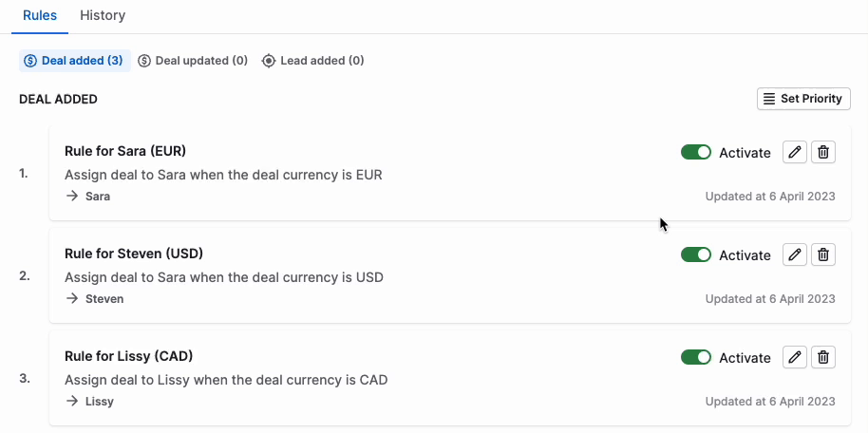
Task: Click the Rule for Lissy (CAD) title
Action: click(128, 356)
